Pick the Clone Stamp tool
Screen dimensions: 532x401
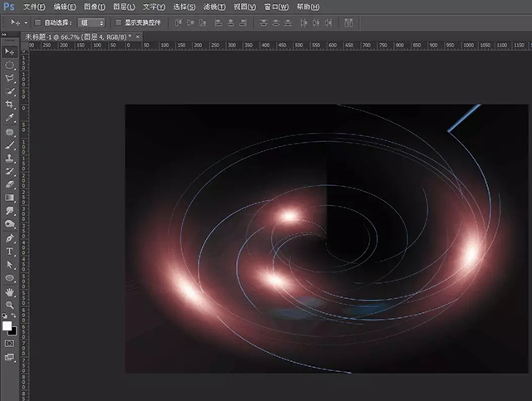(10, 157)
